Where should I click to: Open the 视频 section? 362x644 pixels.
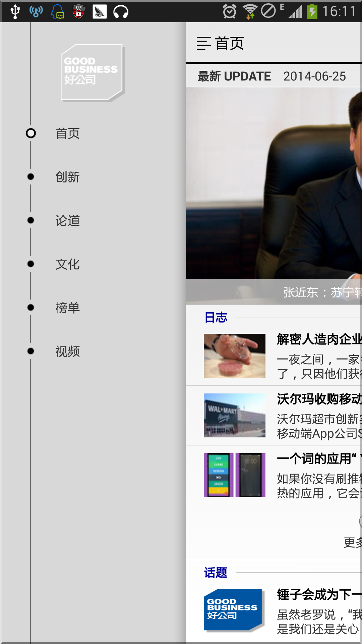(67, 352)
